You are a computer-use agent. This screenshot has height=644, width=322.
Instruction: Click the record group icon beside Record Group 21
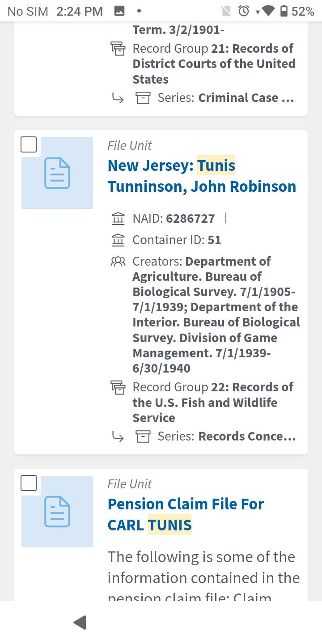118,49
